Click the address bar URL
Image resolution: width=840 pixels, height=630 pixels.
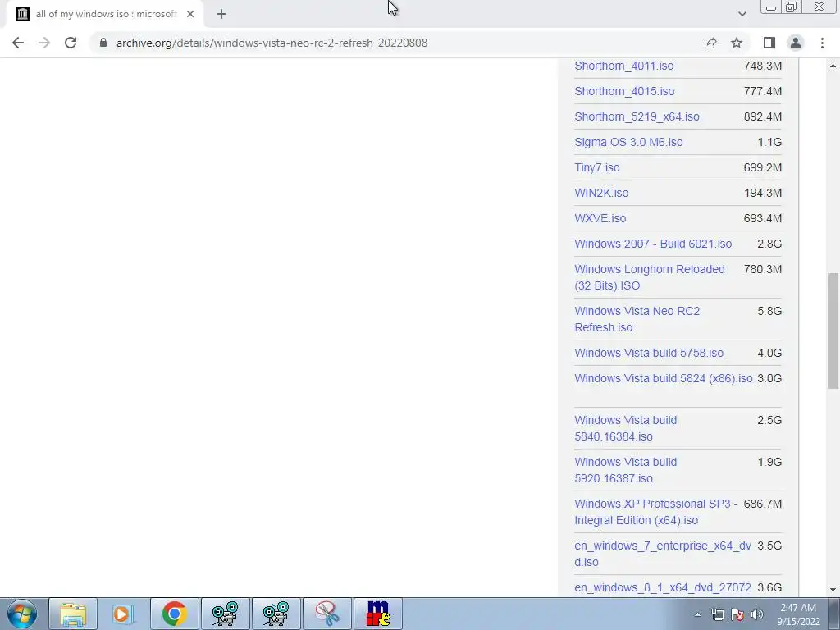click(272, 43)
